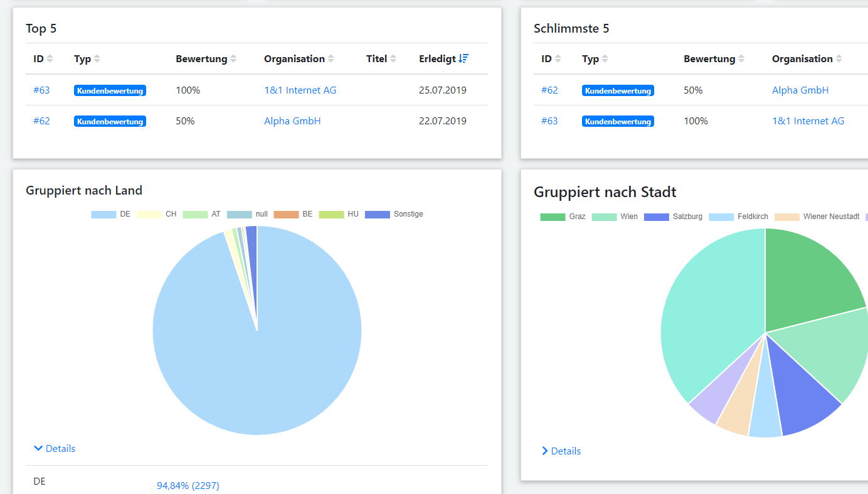
Task: Click the 100% rating in Schlimmste 5
Action: [696, 121]
